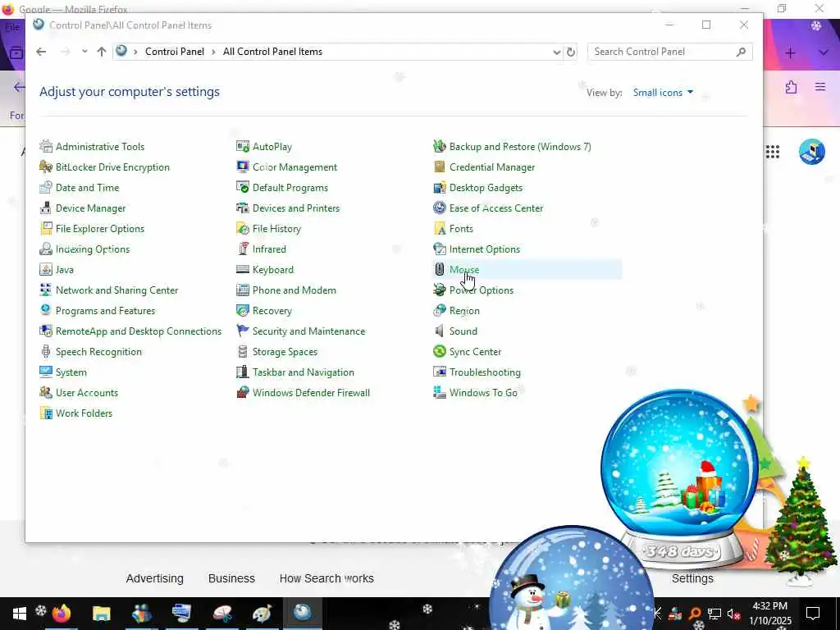Open the BitLocker Drive Encryption icon
Image resolution: width=840 pixels, height=630 pixels.
(46, 167)
